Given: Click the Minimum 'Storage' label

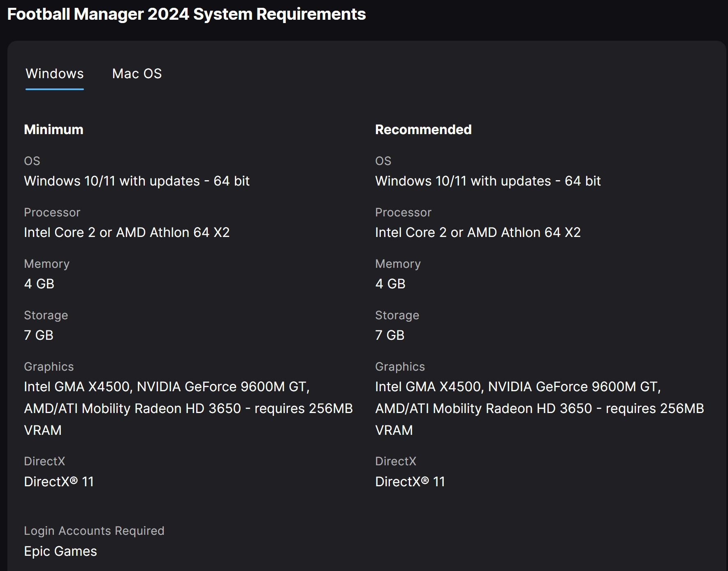Looking at the screenshot, I should (x=46, y=316).
